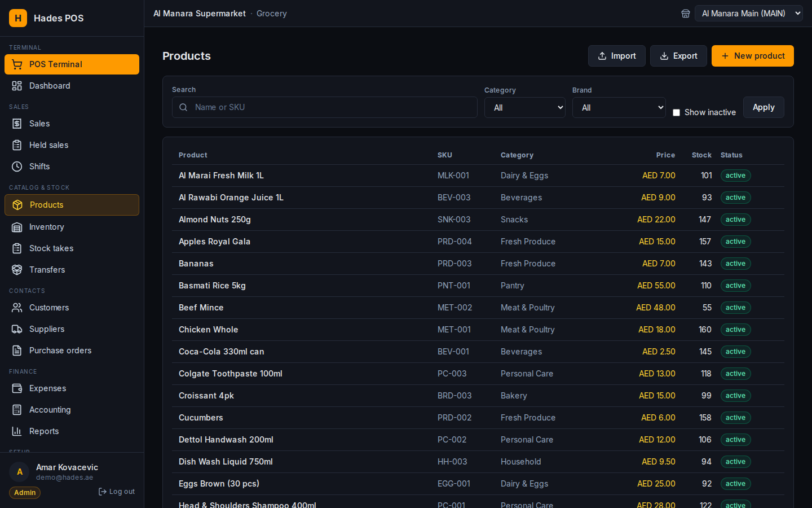The image size is (812, 508).
Task: Click SKU PRD-004 for Apples Royal Gala
Action: click(454, 242)
